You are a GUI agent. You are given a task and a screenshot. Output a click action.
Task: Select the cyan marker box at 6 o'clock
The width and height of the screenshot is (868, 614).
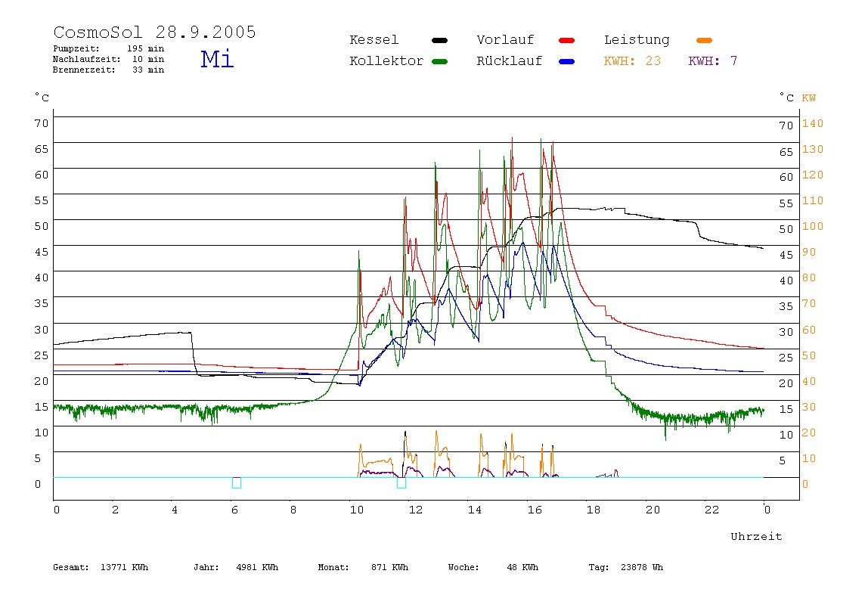[x=237, y=482]
